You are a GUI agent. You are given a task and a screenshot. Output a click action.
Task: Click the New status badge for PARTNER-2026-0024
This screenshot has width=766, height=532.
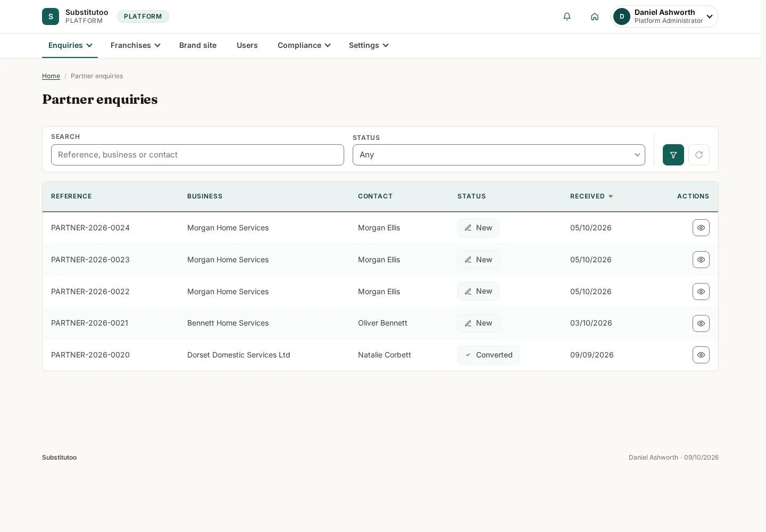[478, 228]
